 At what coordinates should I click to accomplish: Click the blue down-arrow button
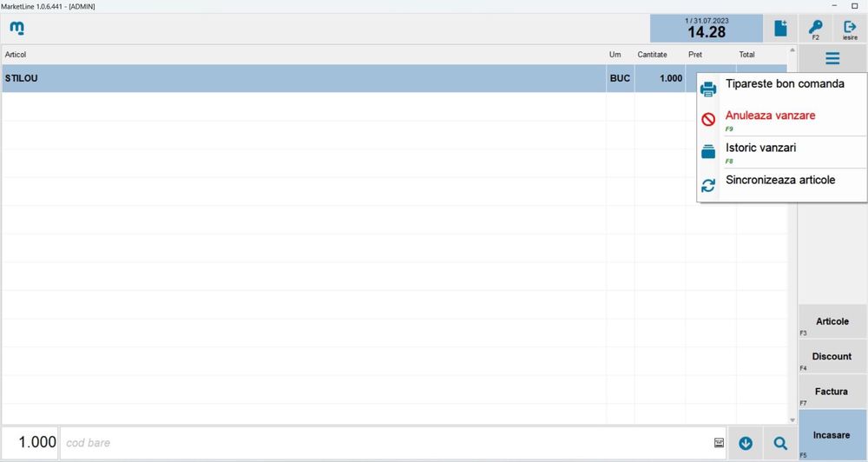click(x=746, y=443)
